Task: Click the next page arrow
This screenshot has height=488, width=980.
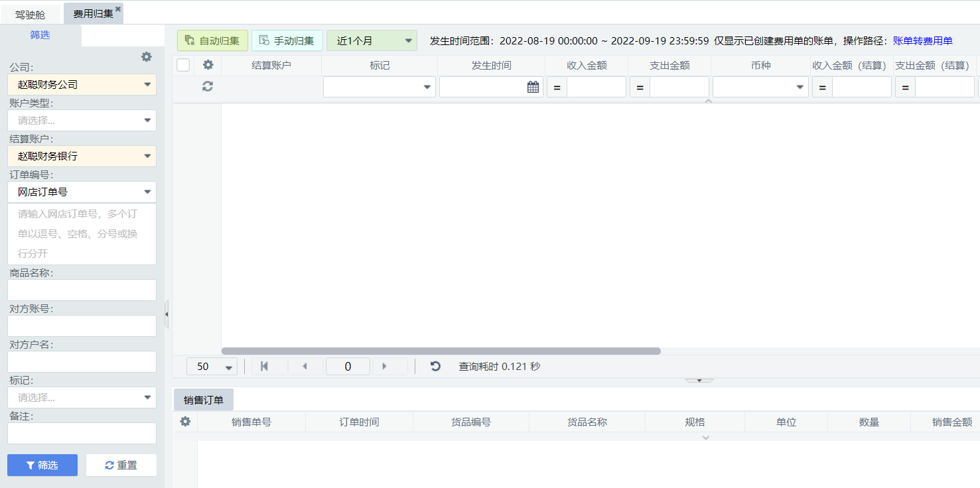Action: 385,366
